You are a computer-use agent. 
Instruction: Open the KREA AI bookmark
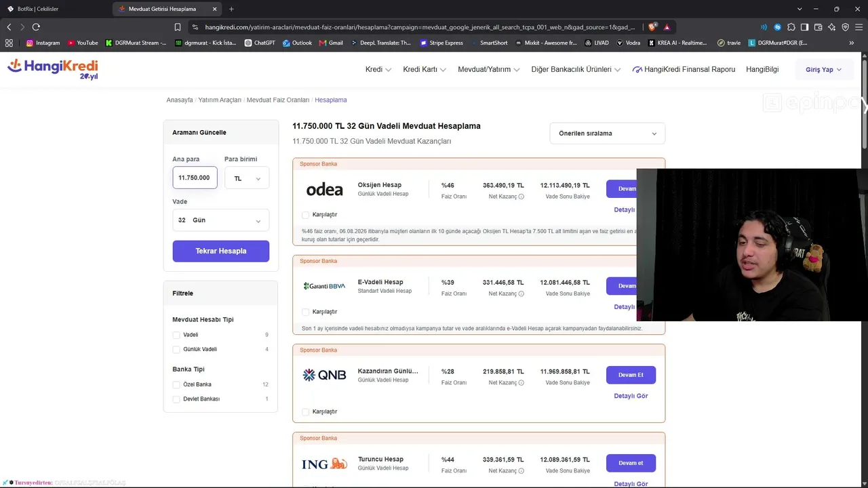click(679, 43)
